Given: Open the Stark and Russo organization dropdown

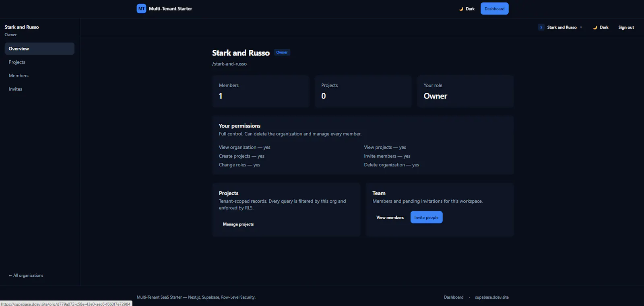Looking at the screenshot, I should 560,27.
